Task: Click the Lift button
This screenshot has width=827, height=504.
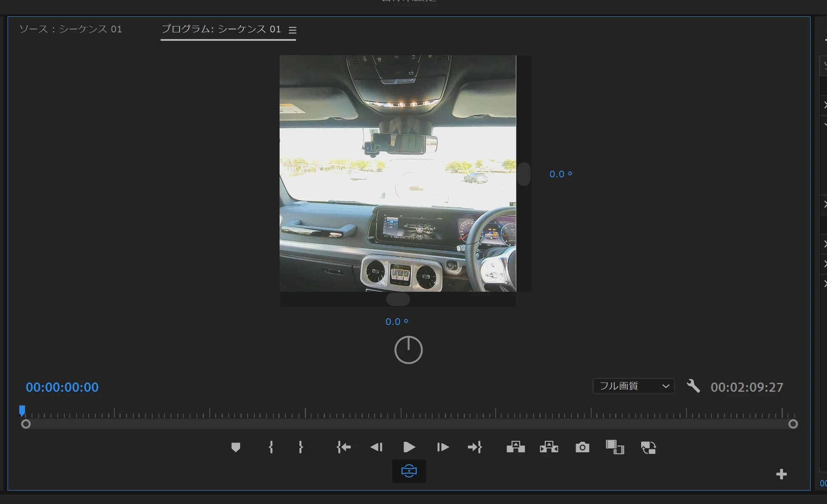Action: click(515, 447)
